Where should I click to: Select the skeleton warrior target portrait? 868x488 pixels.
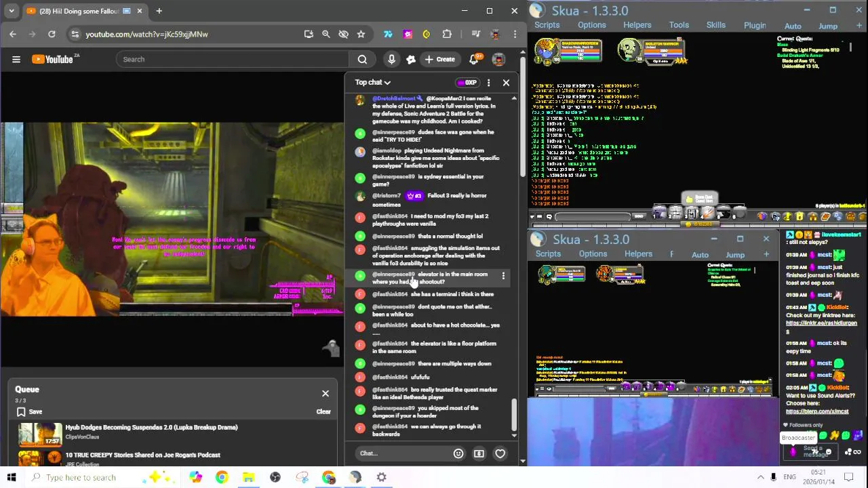pos(630,50)
